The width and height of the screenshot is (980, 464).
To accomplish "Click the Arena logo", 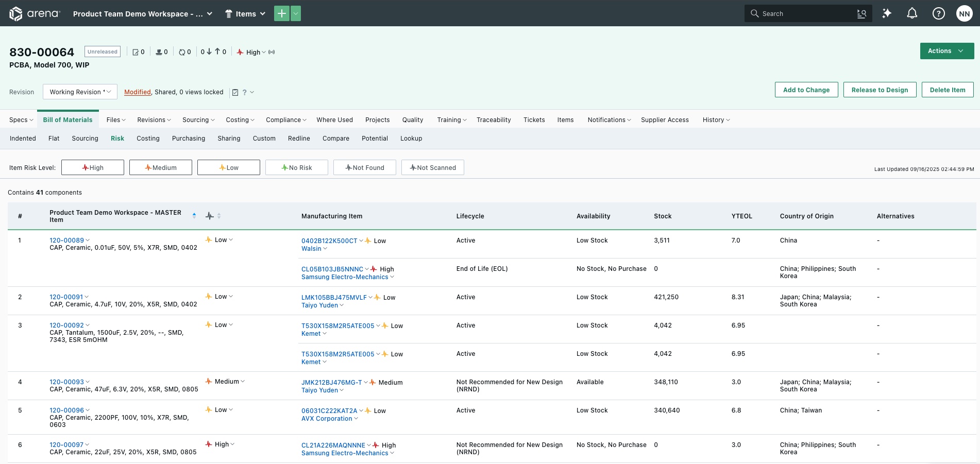I will pos(35,13).
